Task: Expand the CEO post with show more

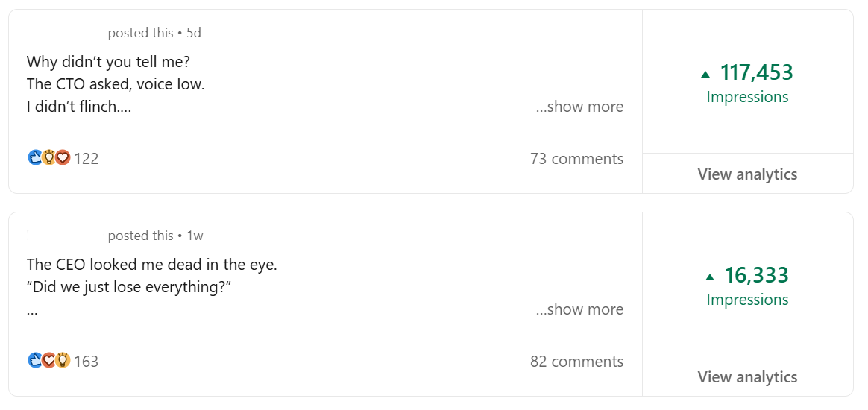Action: [579, 309]
